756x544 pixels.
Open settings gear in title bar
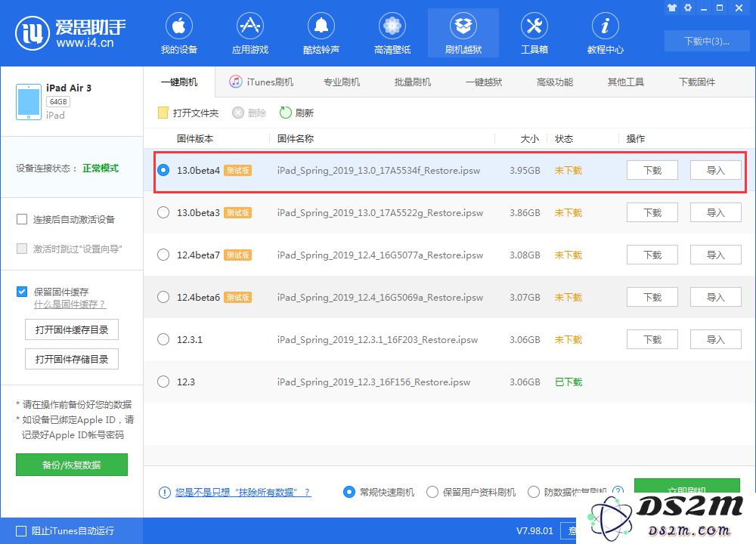(x=688, y=8)
